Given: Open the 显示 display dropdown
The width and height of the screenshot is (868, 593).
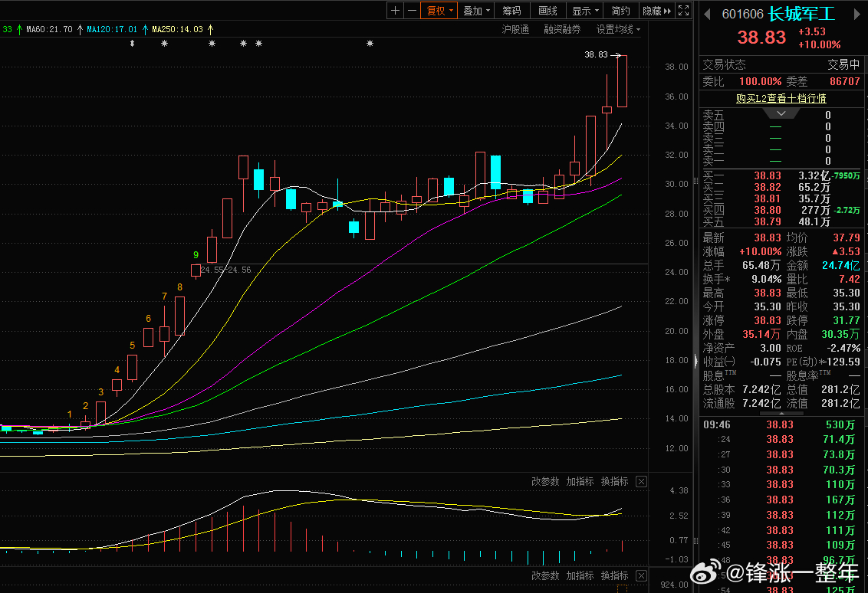Looking at the screenshot, I should [x=584, y=11].
